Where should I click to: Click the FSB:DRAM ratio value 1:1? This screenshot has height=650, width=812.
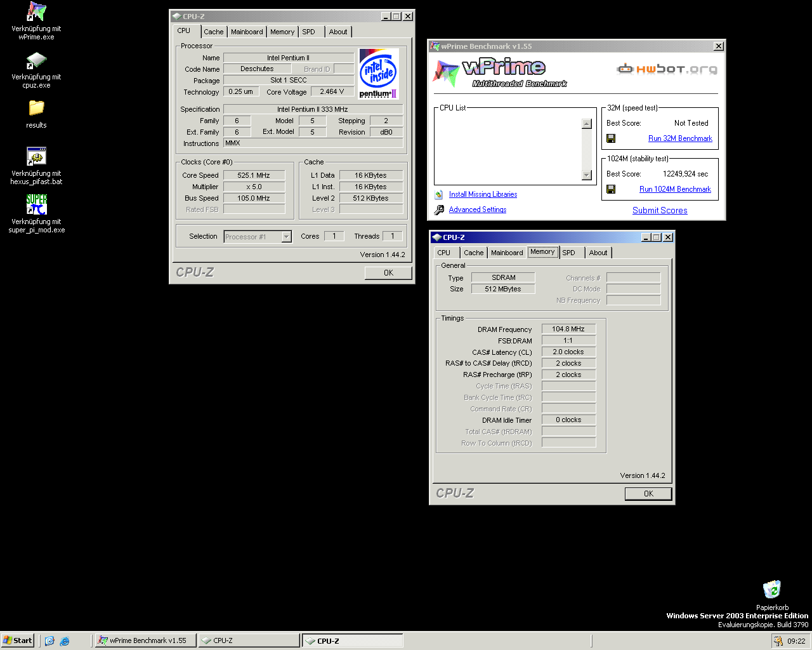point(568,340)
